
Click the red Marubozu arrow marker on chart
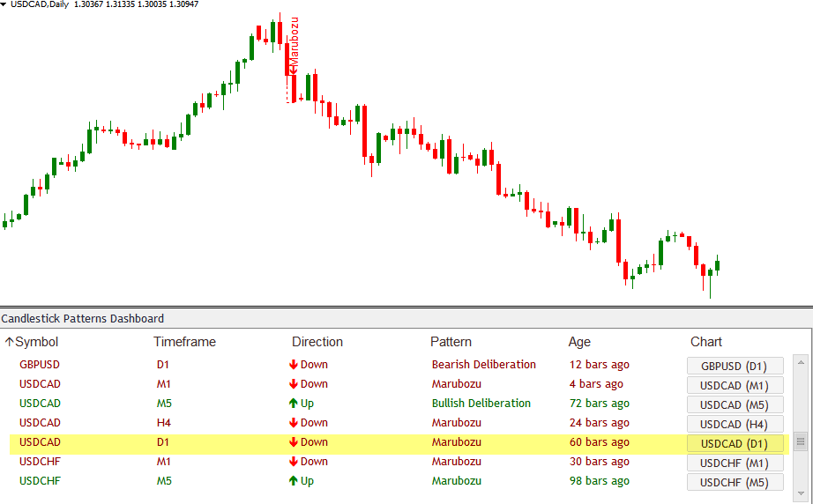(x=294, y=65)
